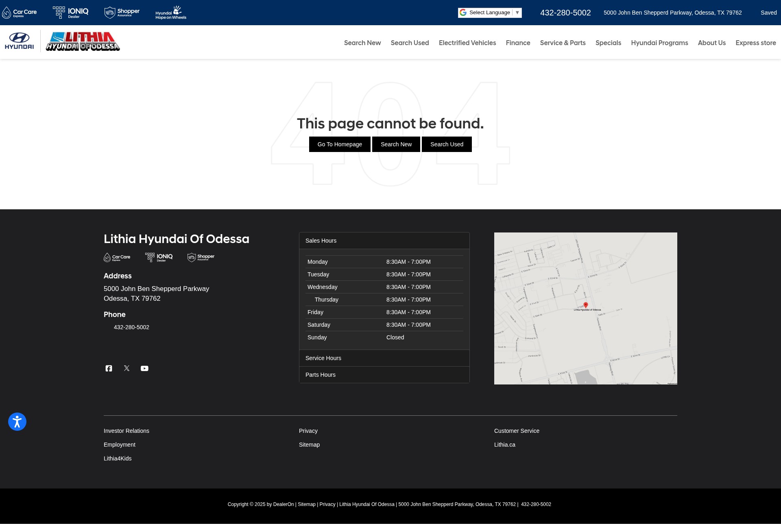Click the Go To Homepage button
The image size is (781, 532).
click(x=340, y=144)
